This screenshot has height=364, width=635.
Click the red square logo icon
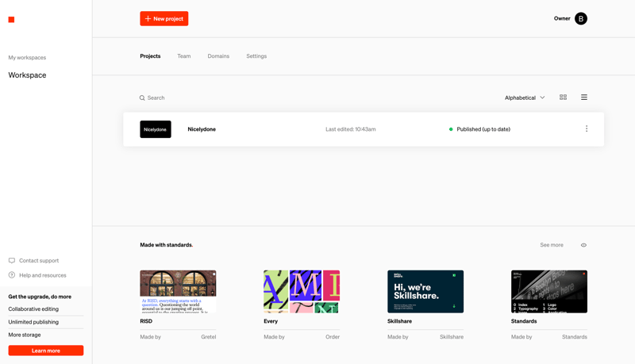tap(11, 19)
